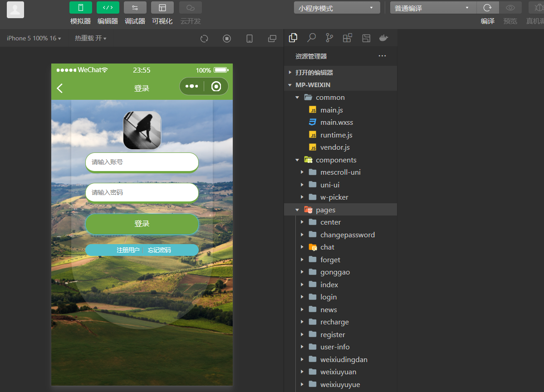The image size is (544, 392).
Task: Open main.wxss file in the tree
Action: click(336, 122)
